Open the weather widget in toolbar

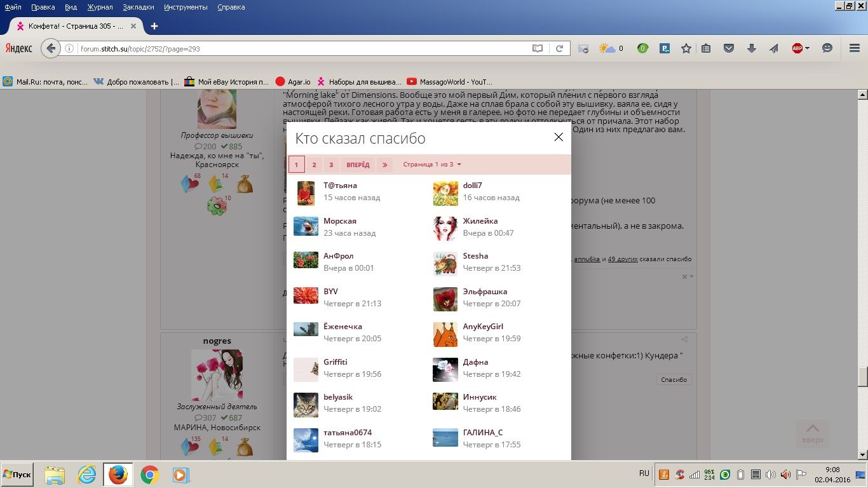611,48
